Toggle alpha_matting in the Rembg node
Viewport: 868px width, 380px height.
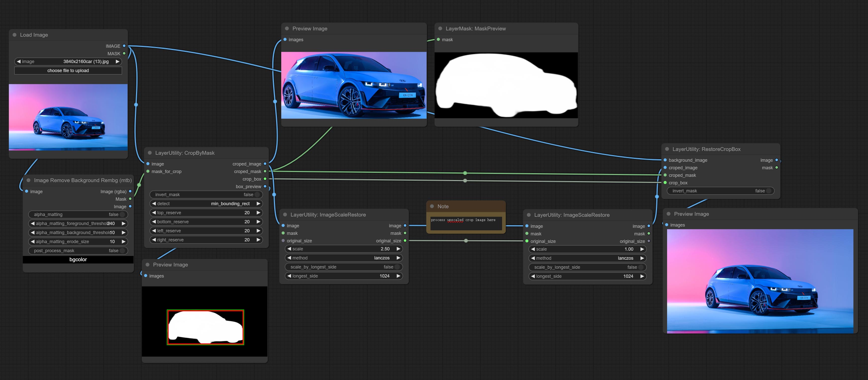click(78, 214)
